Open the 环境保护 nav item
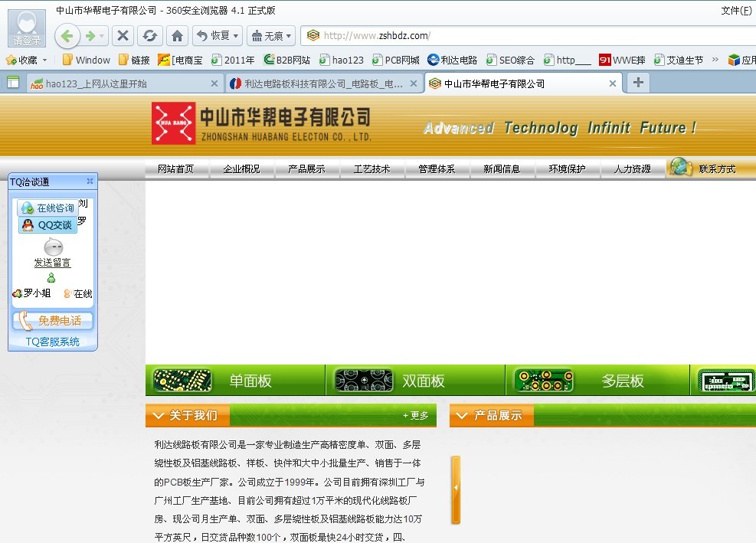Image resolution: width=756 pixels, height=543 pixels. pyautogui.click(x=567, y=168)
